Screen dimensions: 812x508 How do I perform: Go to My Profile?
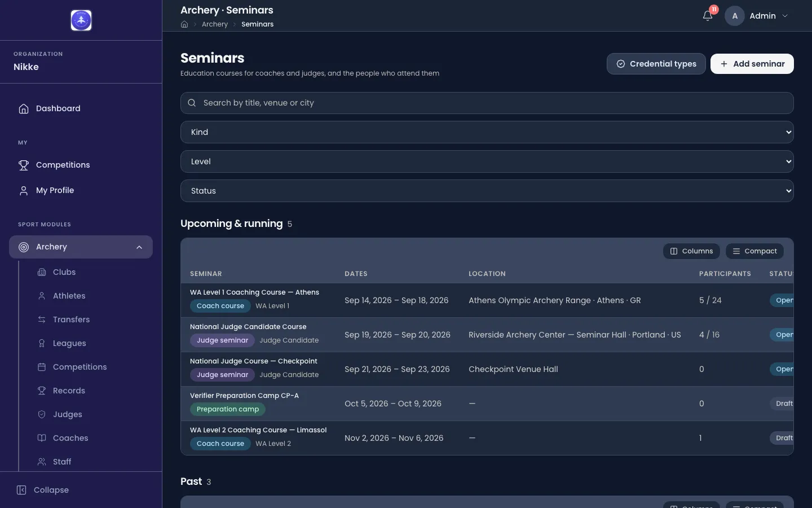click(x=81, y=190)
